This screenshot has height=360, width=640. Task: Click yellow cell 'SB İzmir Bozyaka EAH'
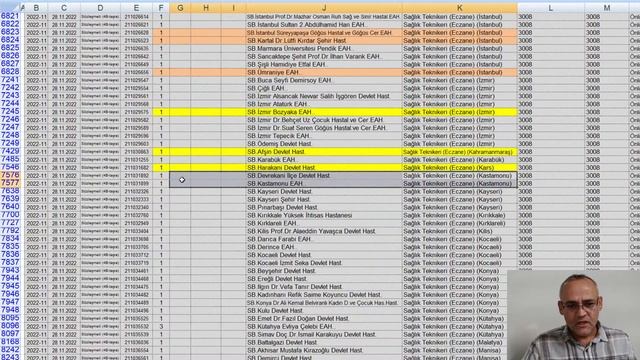324,112
